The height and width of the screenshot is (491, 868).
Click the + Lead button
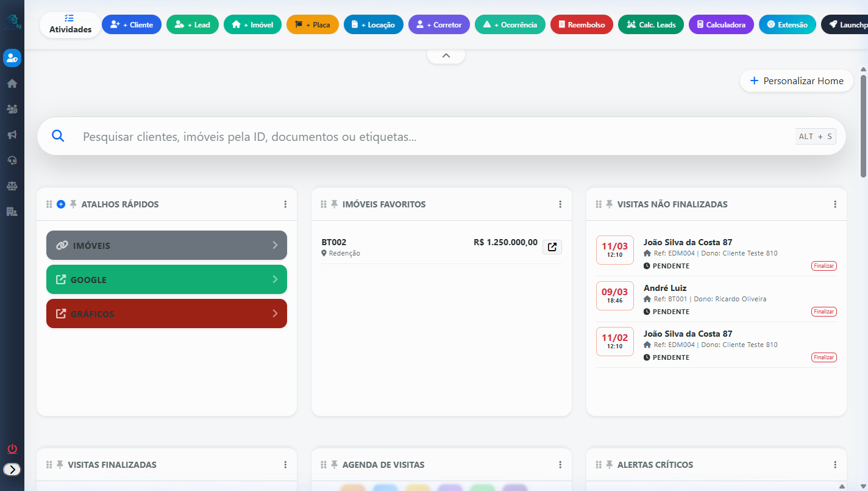tap(193, 24)
